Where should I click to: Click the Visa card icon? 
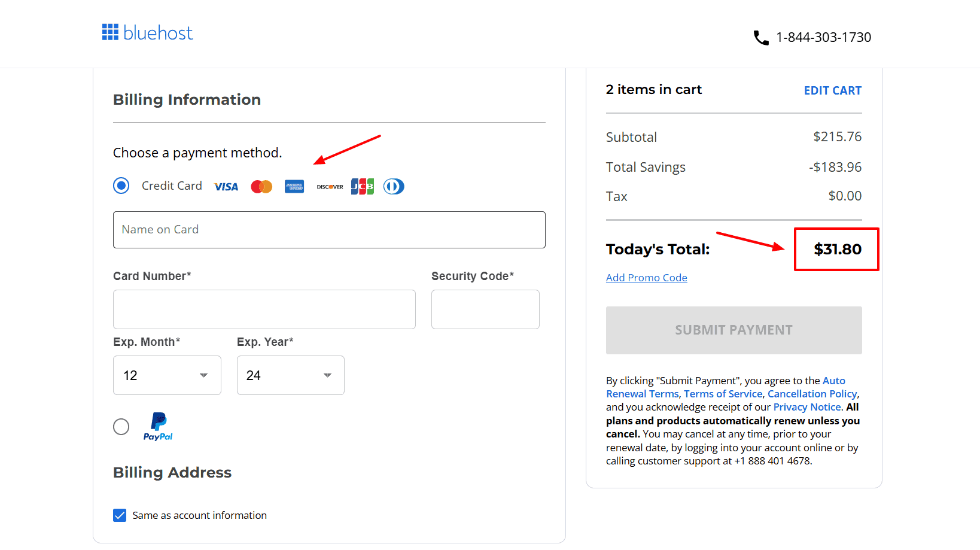[x=226, y=187]
